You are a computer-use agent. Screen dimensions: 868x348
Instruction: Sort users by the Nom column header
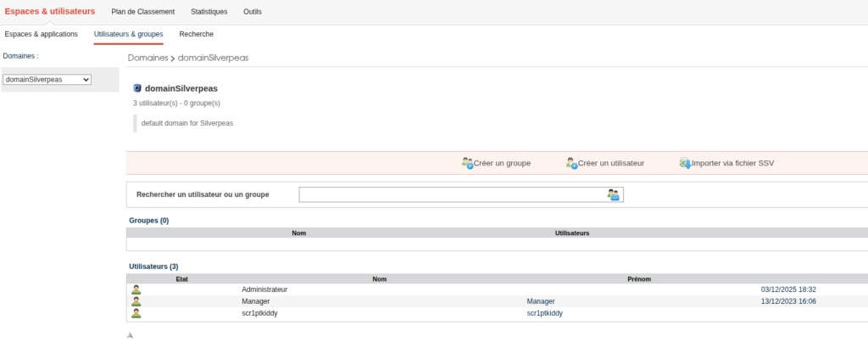pyautogui.click(x=379, y=278)
